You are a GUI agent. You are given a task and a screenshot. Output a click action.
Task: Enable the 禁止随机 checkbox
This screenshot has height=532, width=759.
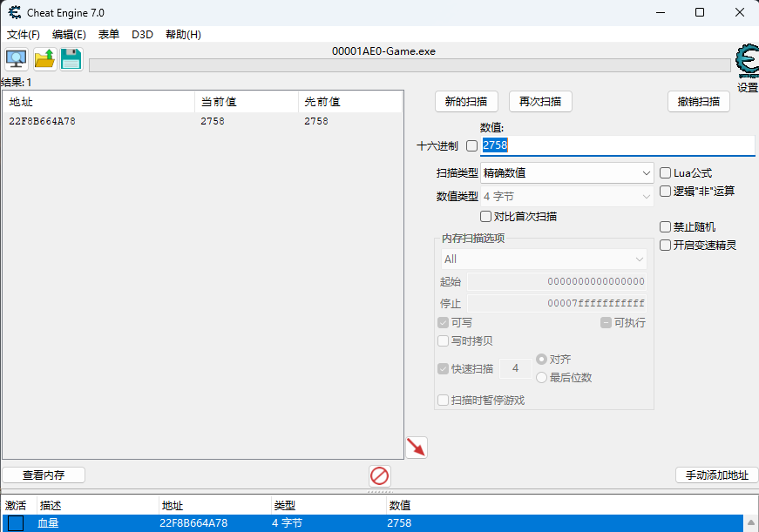[665, 227]
